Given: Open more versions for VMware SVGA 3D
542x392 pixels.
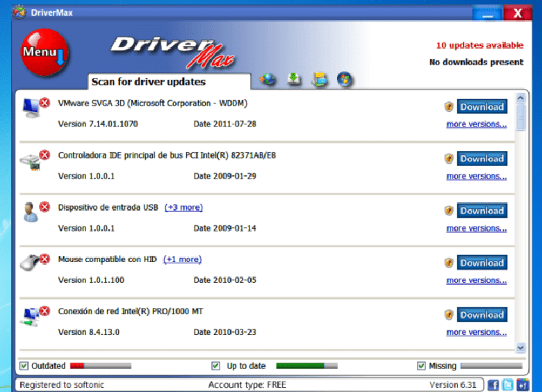Looking at the screenshot, I should click(476, 124).
